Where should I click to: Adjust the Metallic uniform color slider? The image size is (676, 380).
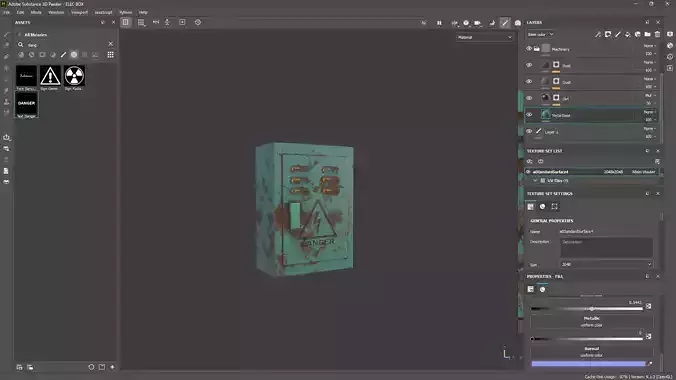(x=586, y=339)
